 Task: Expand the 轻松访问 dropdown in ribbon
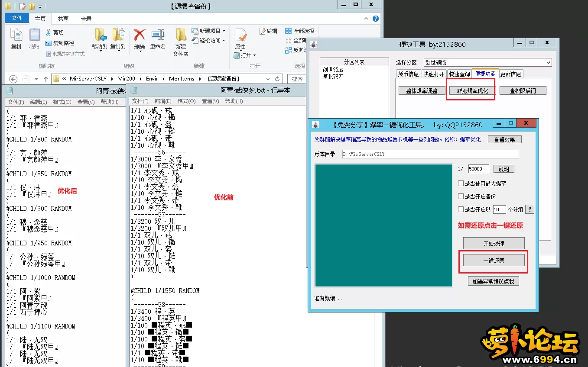[224, 41]
